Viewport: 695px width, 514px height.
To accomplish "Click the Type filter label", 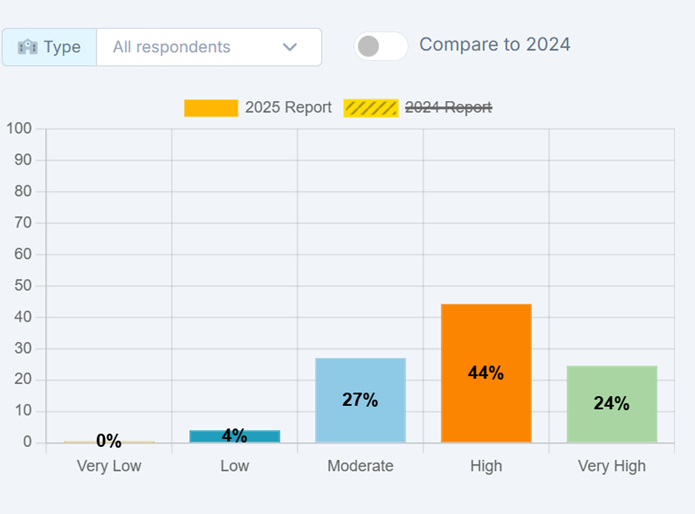I will pos(62,47).
